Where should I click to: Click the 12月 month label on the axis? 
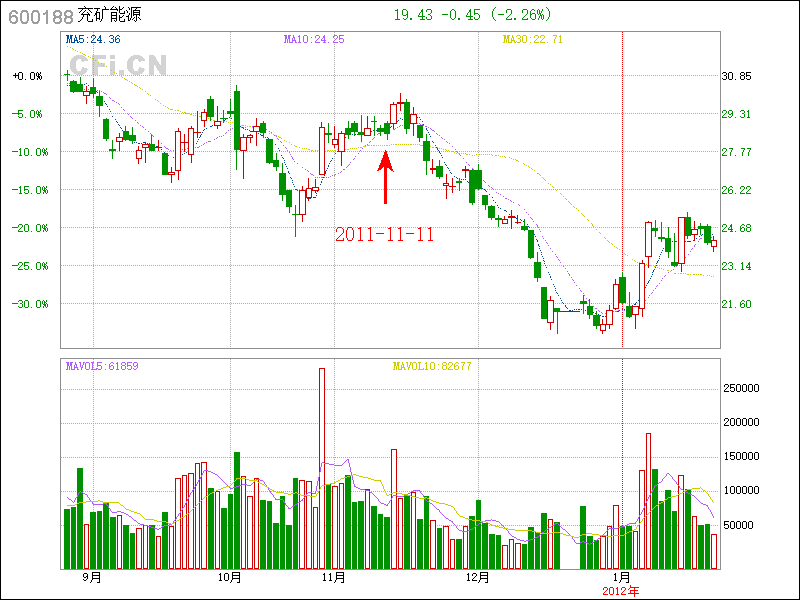pos(477,578)
